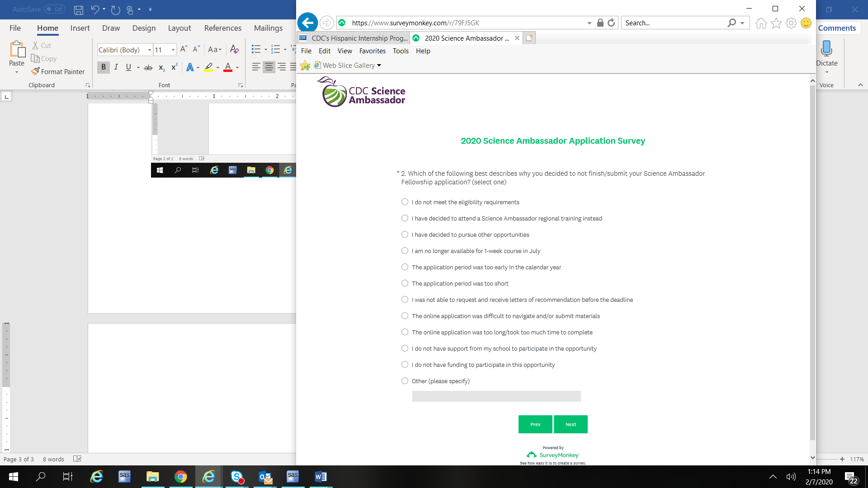This screenshot has width=868, height=488.
Task: Click the browser Back arrow button
Action: point(307,23)
